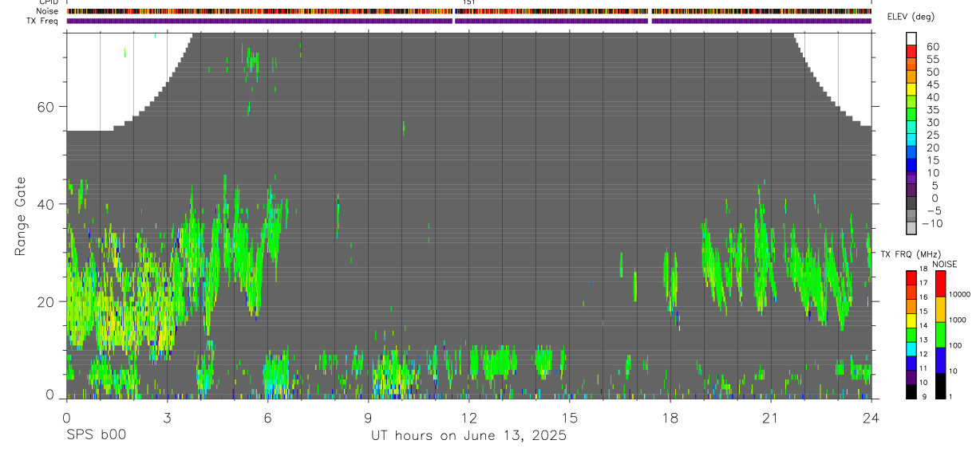Screen dimensions: 980x452
Task: Click 'UT hours on June 13, 2025' axis title
Action: (468, 436)
